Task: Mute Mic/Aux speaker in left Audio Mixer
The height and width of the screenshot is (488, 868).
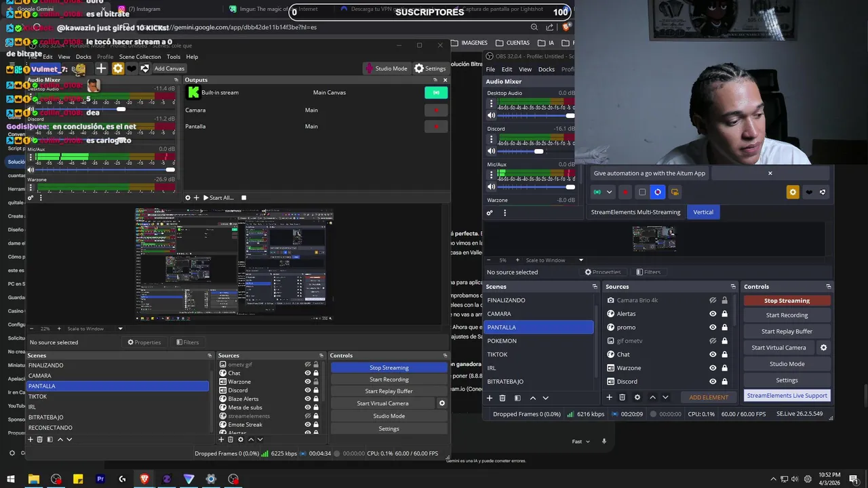Action: click(31, 170)
